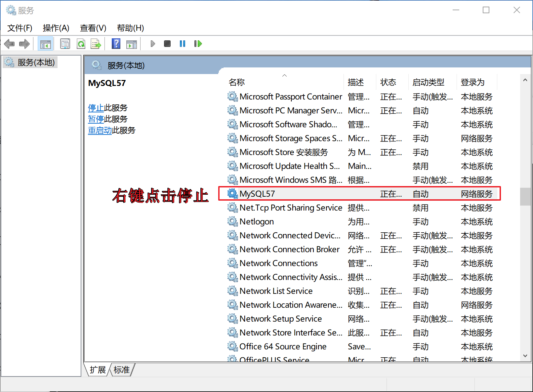Click 禁用 in the Microsoft Update Health row
The width and height of the screenshot is (533, 392).
(421, 166)
